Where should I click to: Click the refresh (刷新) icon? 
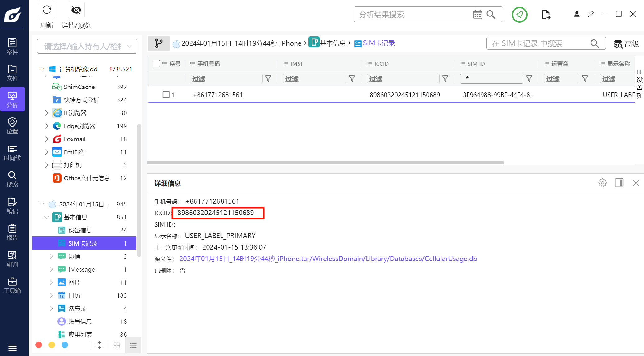coord(47,10)
